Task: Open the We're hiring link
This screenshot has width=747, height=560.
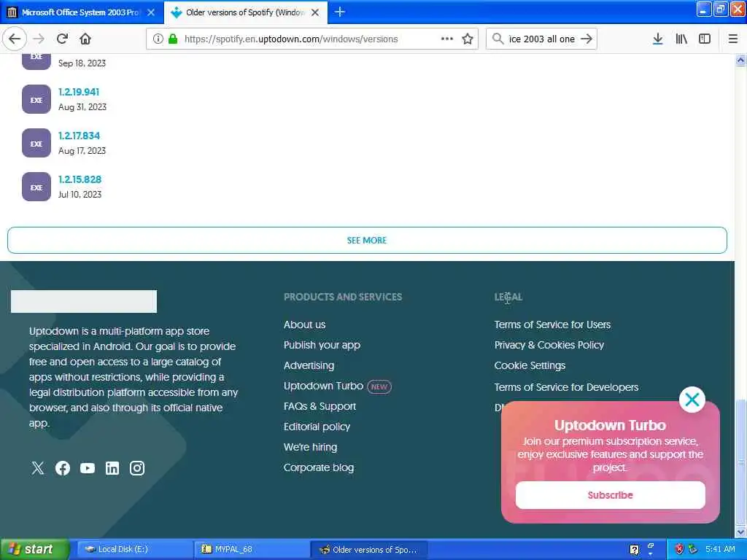Action: [310, 447]
